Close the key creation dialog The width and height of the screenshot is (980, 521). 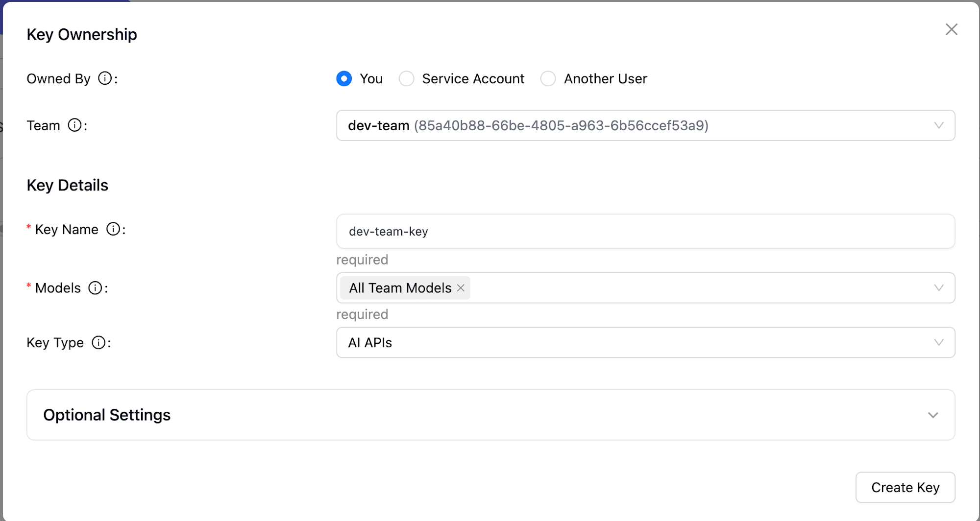[951, 30]
